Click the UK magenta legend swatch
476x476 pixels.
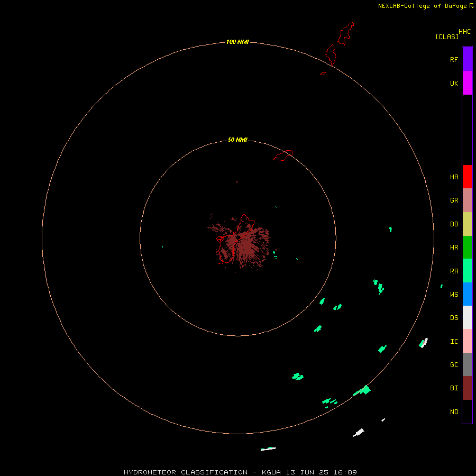click(467, 83)
